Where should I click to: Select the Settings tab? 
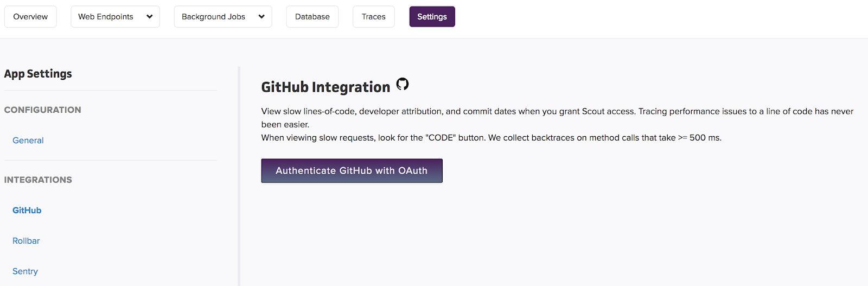pyautogui.click(x=432, y=17)
